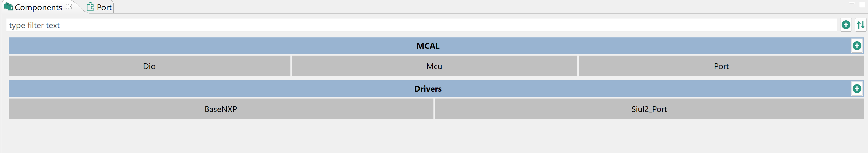Minimize the Components view panel

[851, 3]
